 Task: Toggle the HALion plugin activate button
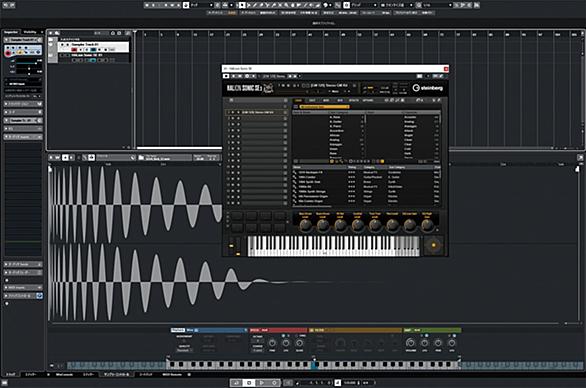coord(226,76)
